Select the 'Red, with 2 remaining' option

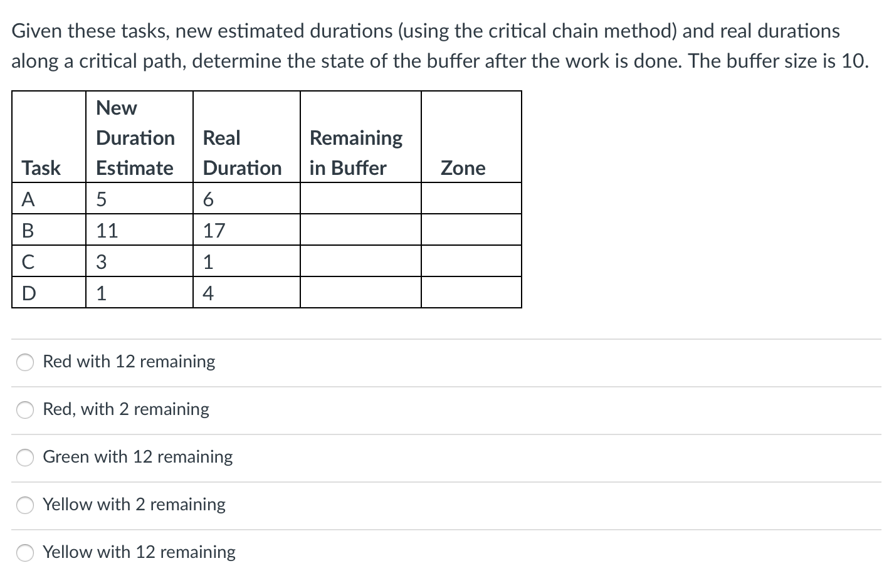point(125,409)
